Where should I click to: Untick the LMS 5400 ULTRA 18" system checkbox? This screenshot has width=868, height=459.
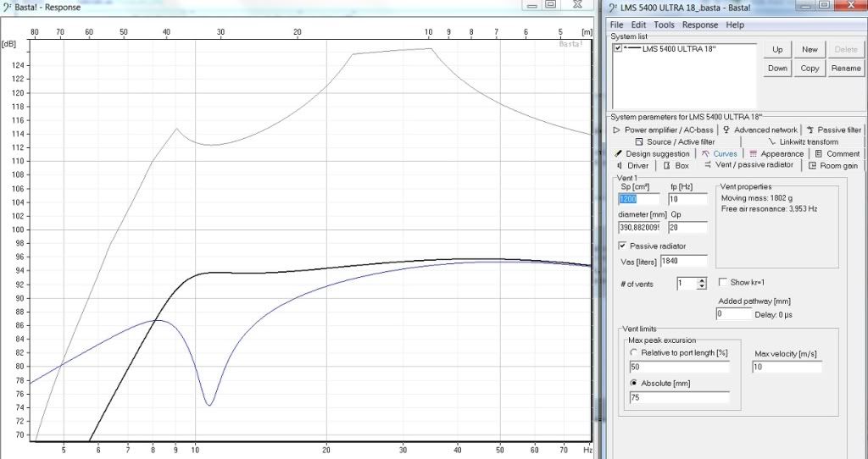(618, 48)
